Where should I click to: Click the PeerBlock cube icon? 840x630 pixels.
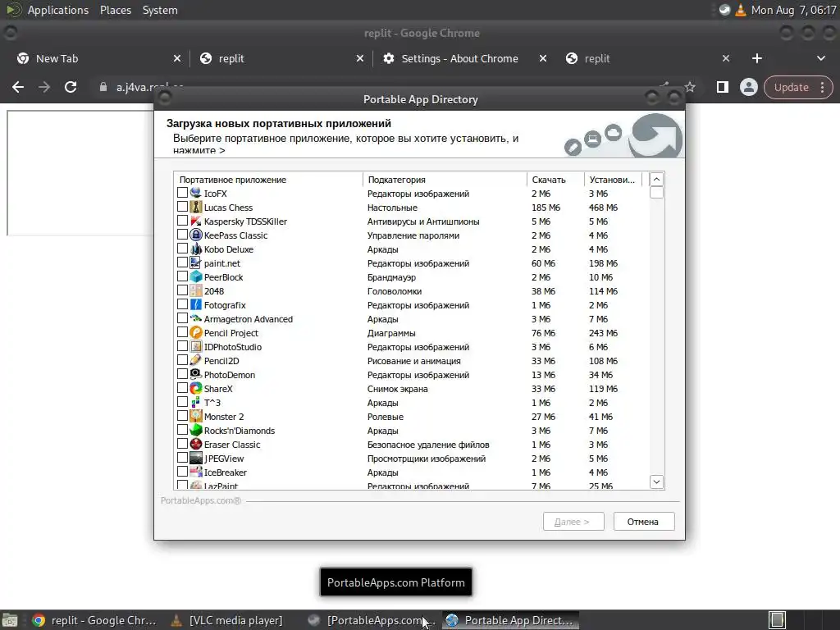(x=196, y=276)
